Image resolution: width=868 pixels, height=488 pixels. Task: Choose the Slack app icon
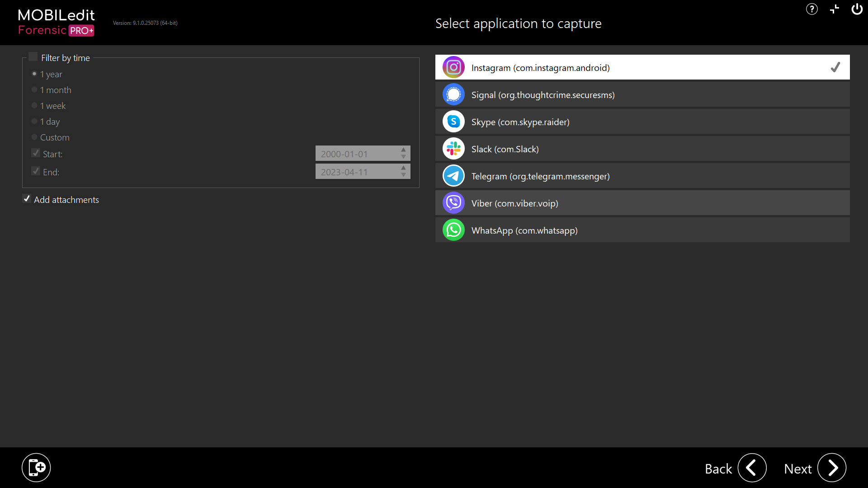[453, 149]
